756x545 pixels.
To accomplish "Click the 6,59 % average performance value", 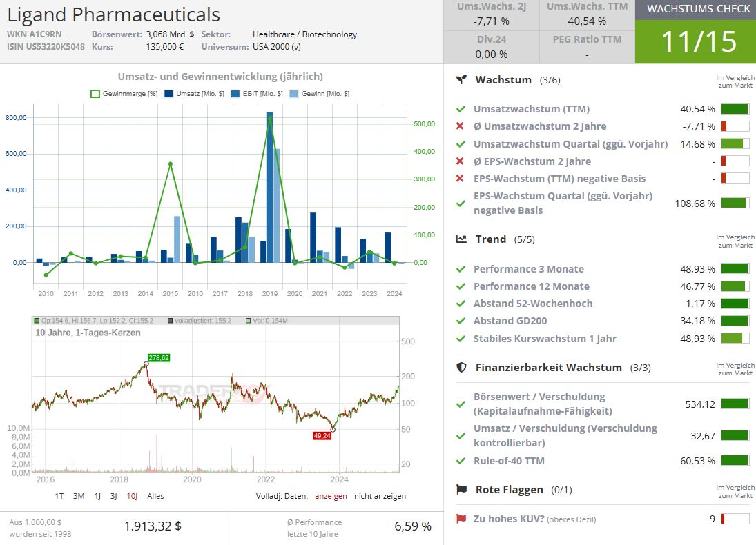I will 413,526.
